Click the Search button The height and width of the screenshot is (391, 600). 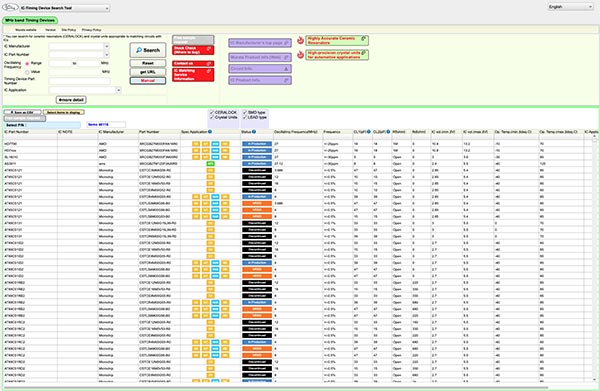[x=148, y=50]
